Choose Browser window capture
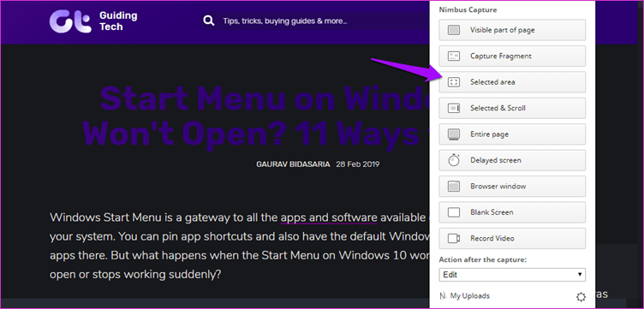The height and width of the screenshot is (309, 644). (x=512, y=187)
